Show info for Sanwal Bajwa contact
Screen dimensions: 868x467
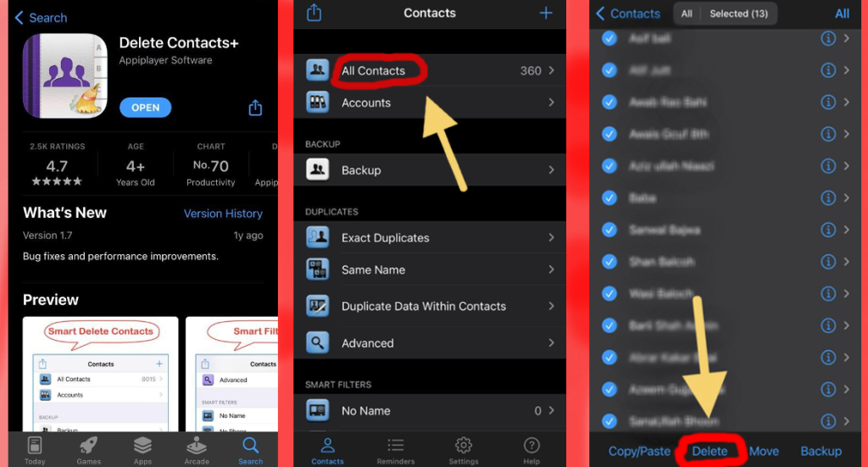tap(828, 230)
